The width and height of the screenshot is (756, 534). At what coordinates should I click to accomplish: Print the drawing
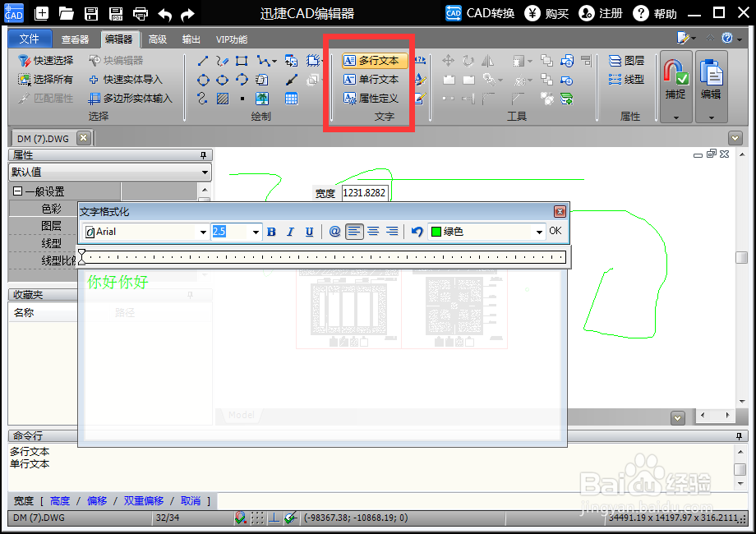tap(141, 13)
